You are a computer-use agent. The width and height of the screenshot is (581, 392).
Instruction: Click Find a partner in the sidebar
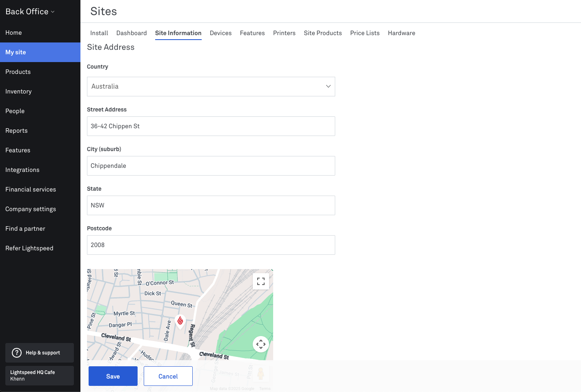[40, 229]
